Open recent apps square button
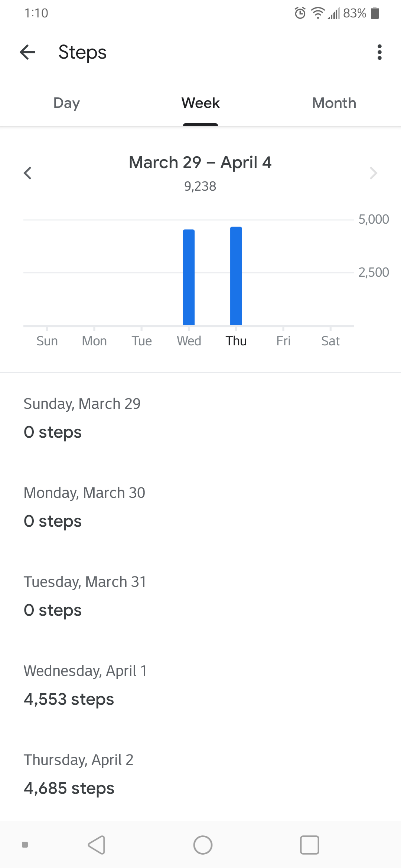401x868 pixels. tap(309, 845)
